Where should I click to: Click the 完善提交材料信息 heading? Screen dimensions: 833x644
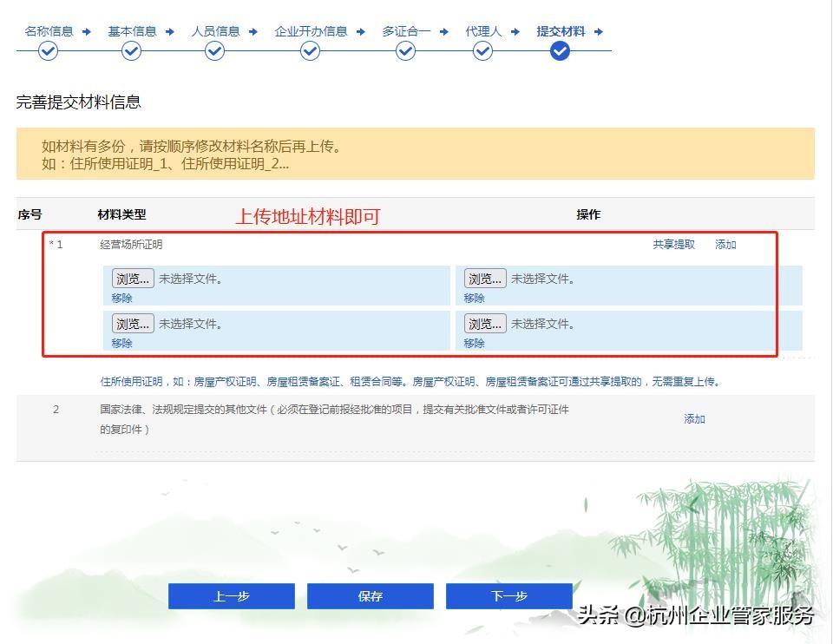coord(79,102)
